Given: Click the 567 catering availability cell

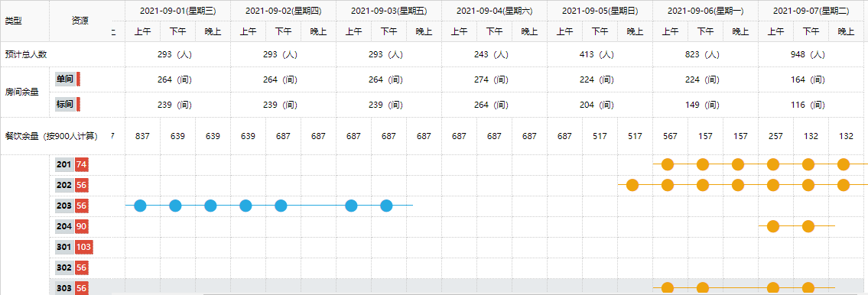Looking at the screenshot, I should coord(671,136).
